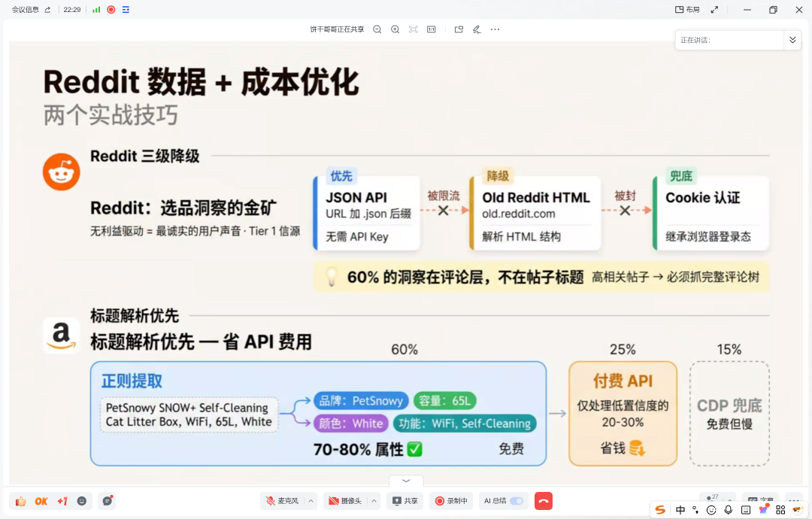The width and height of the screenshot is (812, 519).
Task: Collapse the toolbar with bottom center chevron
Action: (x=406, y=481)
